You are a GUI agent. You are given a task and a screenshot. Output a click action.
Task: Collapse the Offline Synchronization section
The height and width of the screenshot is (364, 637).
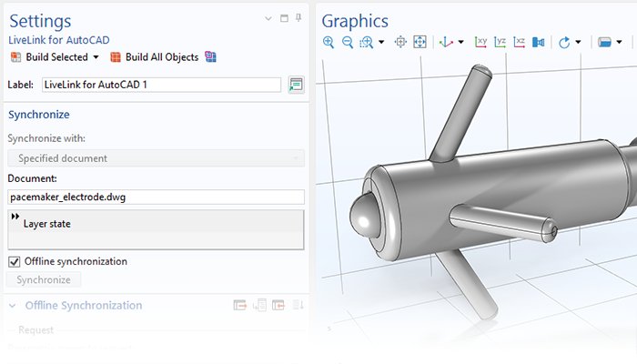pos(13,306)
